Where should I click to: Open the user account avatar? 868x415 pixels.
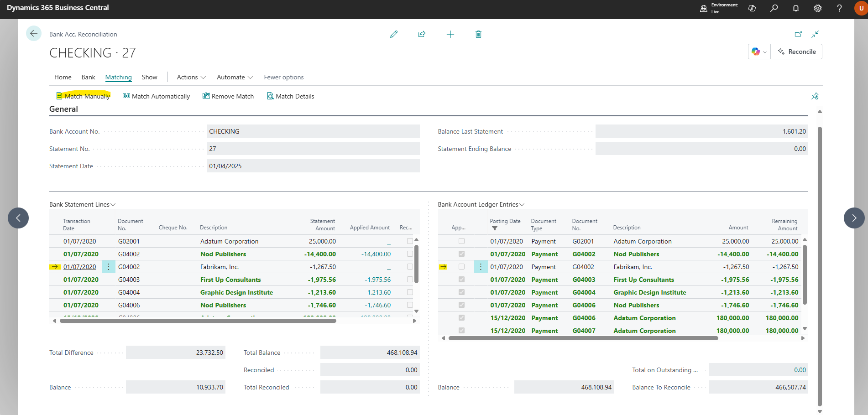[861, 8]
